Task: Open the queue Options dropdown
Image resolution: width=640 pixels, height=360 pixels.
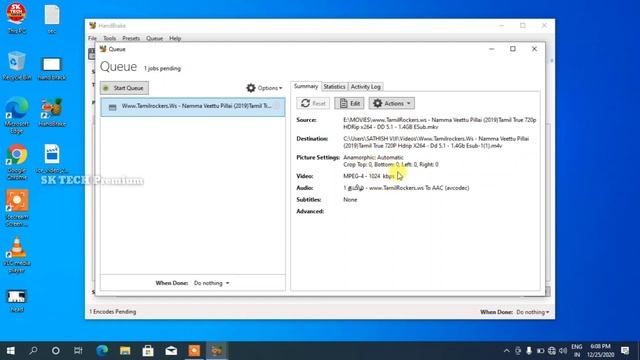Action: (x=264, y=88)
